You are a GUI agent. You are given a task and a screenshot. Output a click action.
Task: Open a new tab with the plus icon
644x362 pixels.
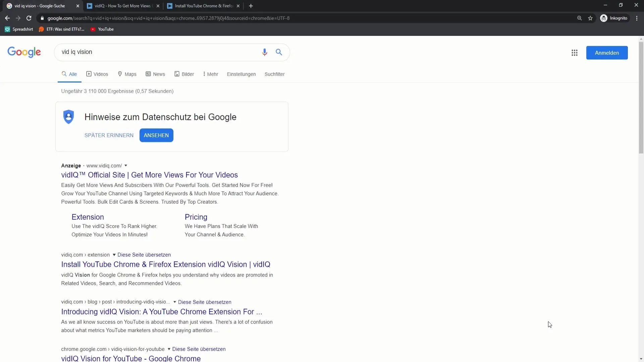[x=251, y=6]
